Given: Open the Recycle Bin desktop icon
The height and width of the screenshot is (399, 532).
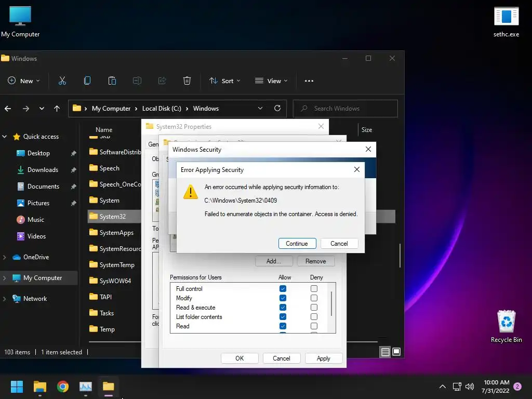Looking at the screenshot, I should pyautogui.click(x=506, y=327).
